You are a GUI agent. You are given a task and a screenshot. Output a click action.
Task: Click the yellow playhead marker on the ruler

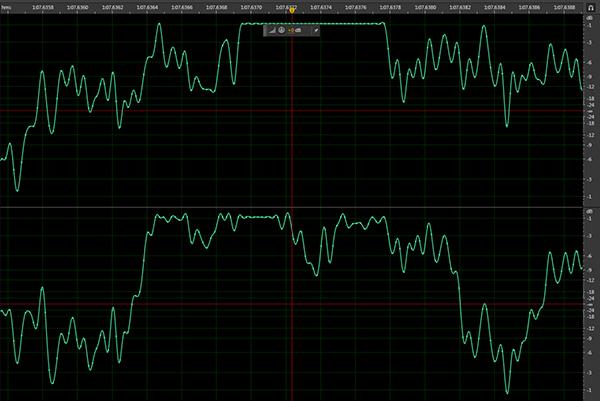coord(291,11)
